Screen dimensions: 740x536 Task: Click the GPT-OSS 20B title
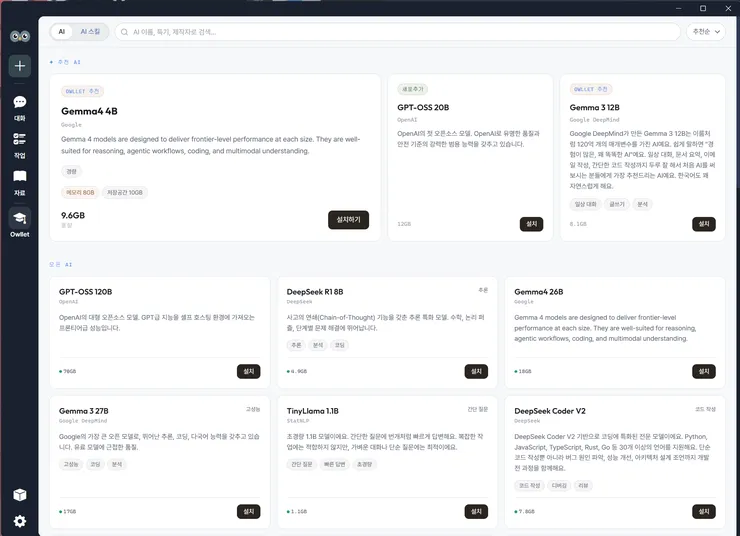click(x=423, y=108)
